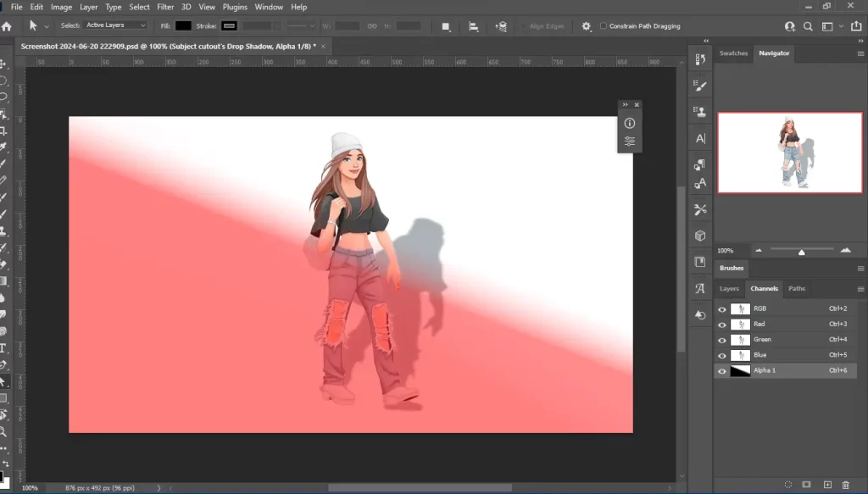Open the Active Layers select dropdown

pyautogui.click(x=117, y=25)
